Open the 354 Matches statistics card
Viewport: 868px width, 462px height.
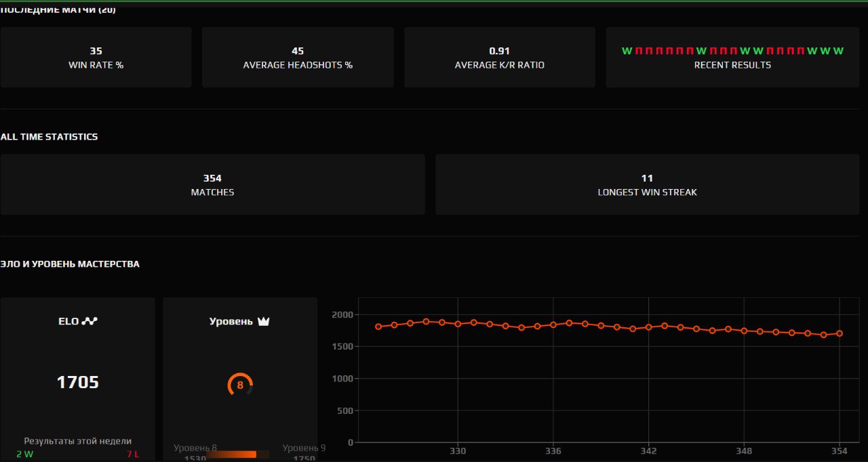click(x=212, y=185)
